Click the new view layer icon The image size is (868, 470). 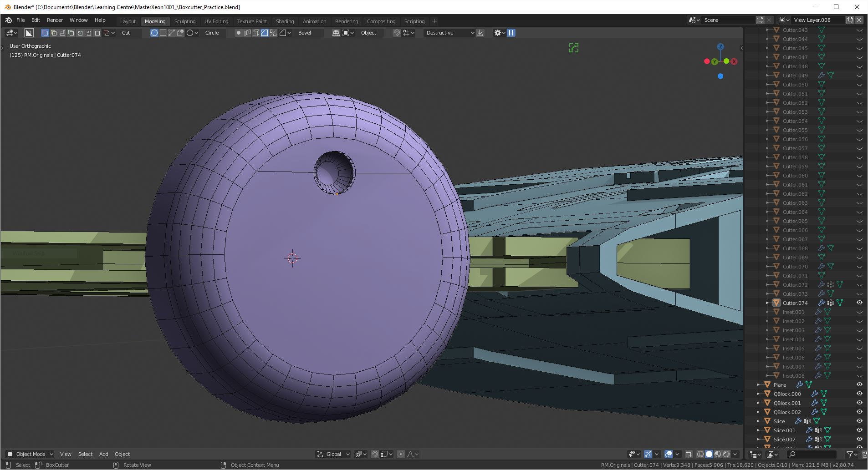[850, 20]
